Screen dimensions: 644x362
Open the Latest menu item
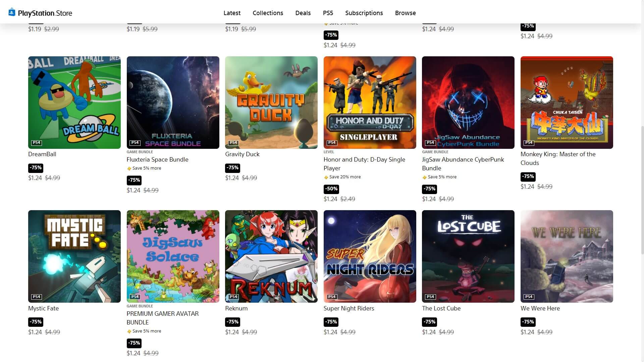[232, 13]
